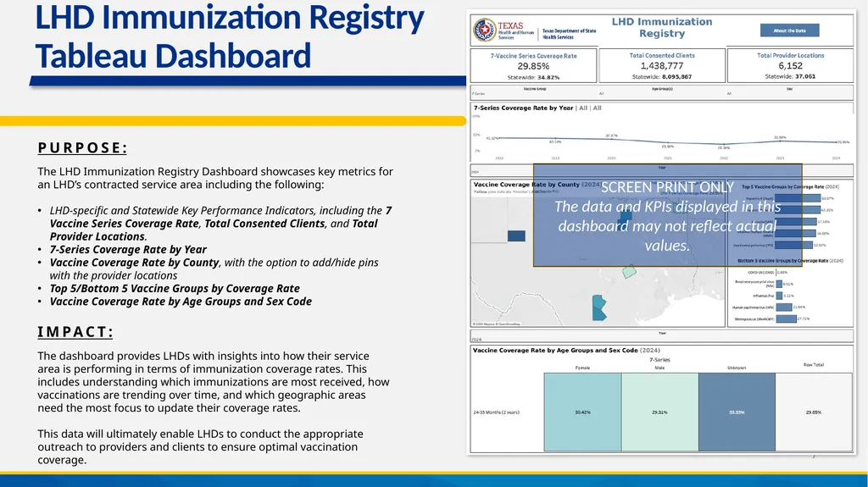Screen dimensions: 868x487
Task: Click the 2023 data point on the line chart
Action: (780, 141)
